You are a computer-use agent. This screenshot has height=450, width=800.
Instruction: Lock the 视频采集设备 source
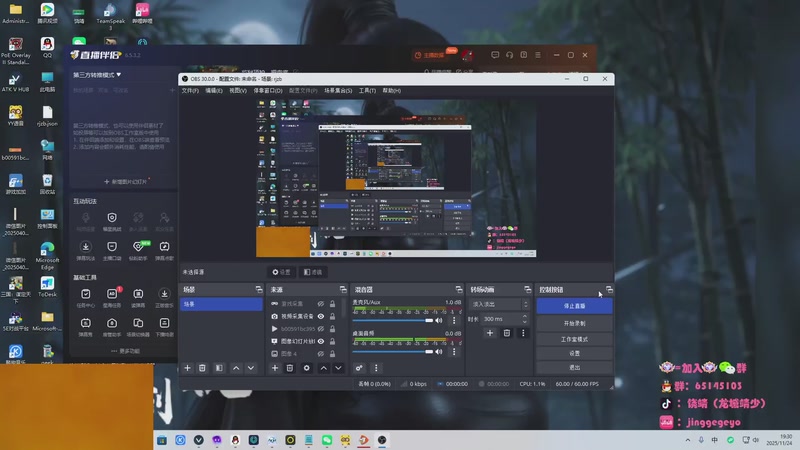coord(333,316)
